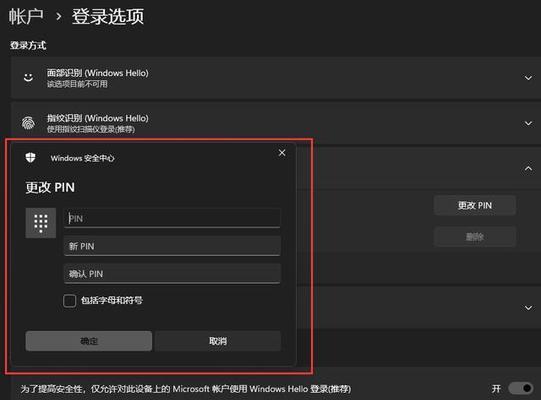Viewport: 541px width, 400px height.
Task: Click the 删除 PIN button
Action: pos(475,237)
